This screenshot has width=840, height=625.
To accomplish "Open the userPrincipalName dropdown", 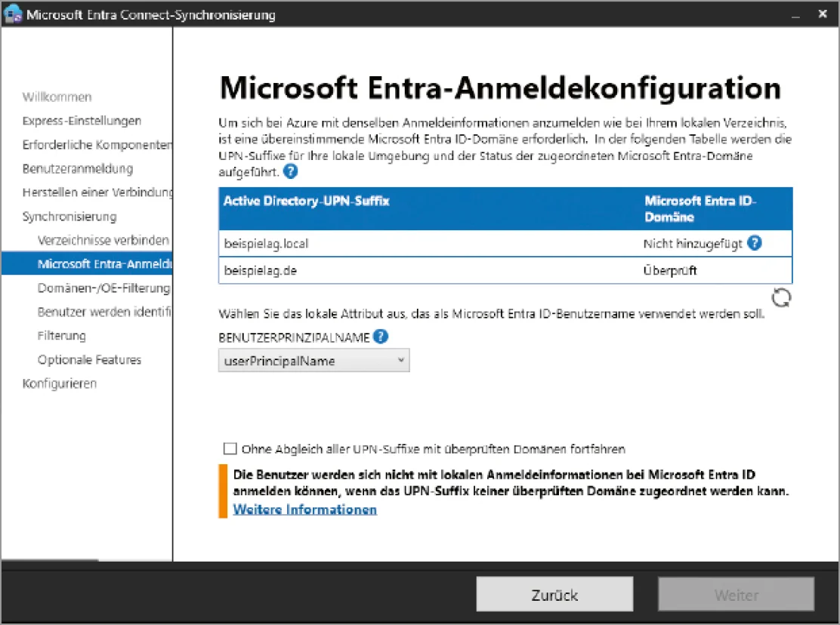I will [x=314, y=361].
